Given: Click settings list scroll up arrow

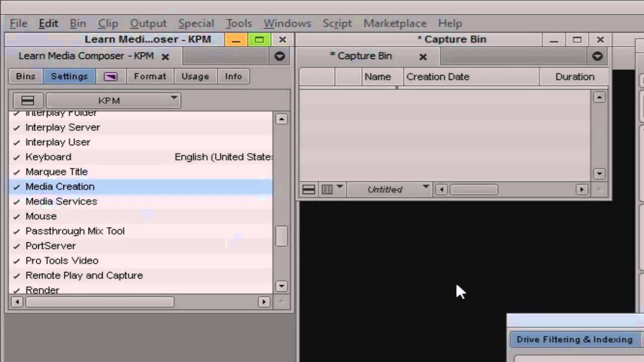Looking at the screenshot, I should point(281,119).
